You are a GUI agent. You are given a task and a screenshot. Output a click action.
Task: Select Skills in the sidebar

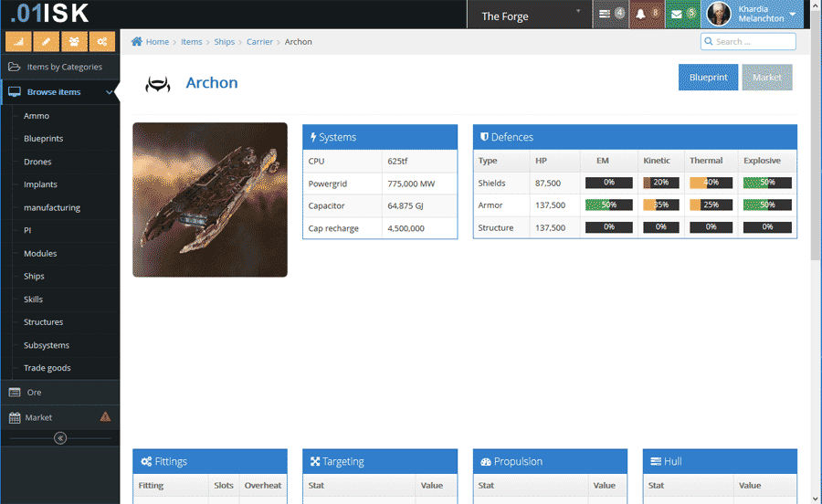point(33,299)
